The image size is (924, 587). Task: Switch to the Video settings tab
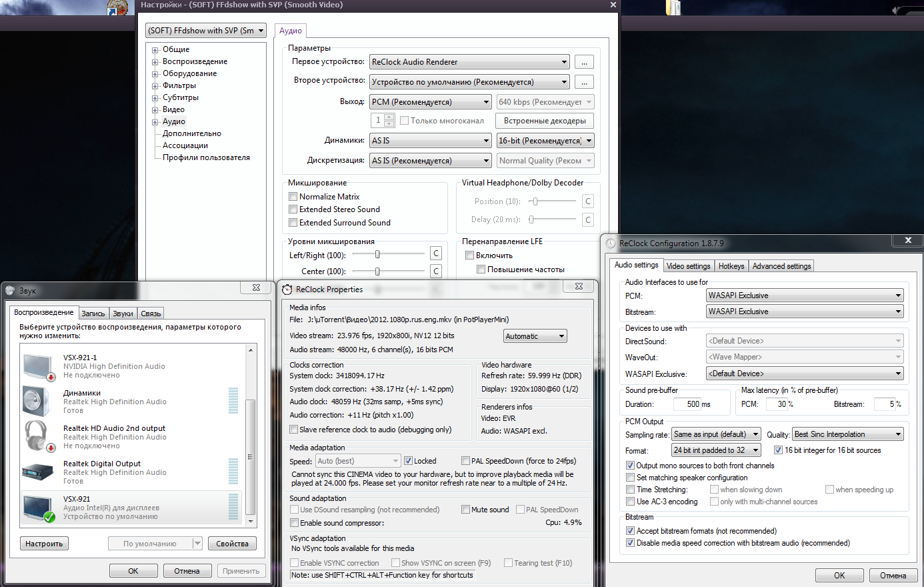tap(689, 266)
